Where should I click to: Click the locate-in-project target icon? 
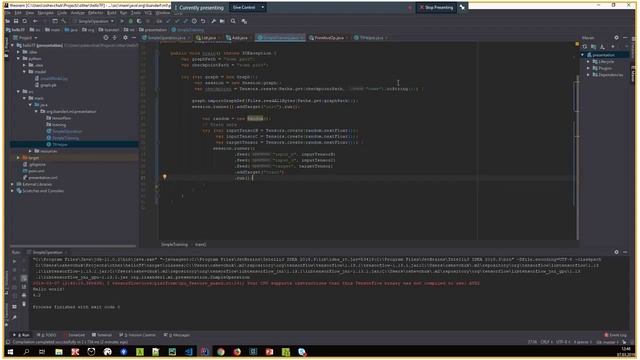pyautogui.click(x=106, y=38)
